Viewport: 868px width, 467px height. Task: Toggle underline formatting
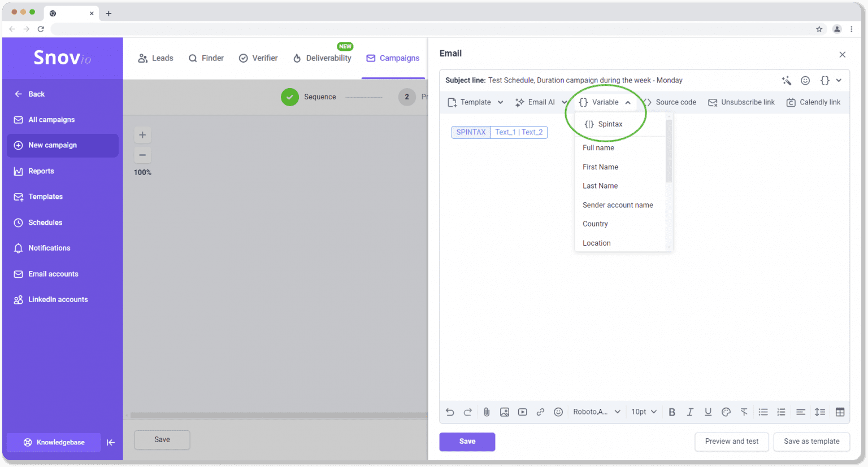tap(708, 412)
